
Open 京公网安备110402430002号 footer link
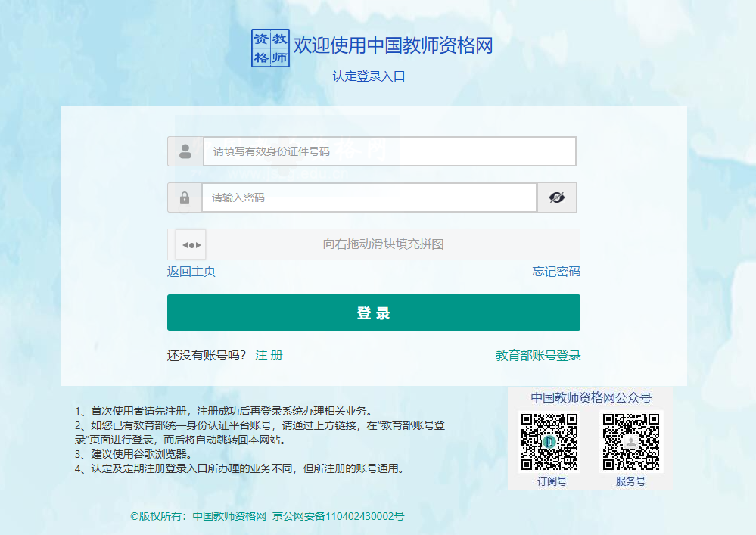coord(338,516)
